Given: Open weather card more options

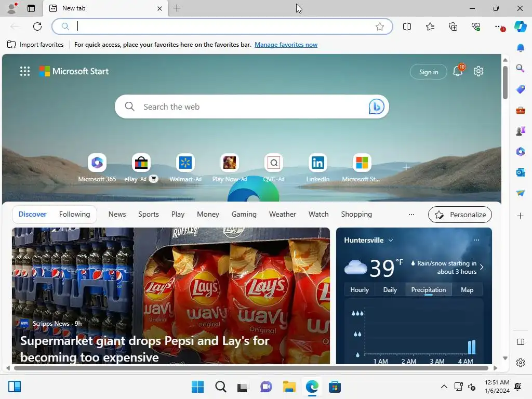Looking at the screenshot, I should (x=476, y=240).
